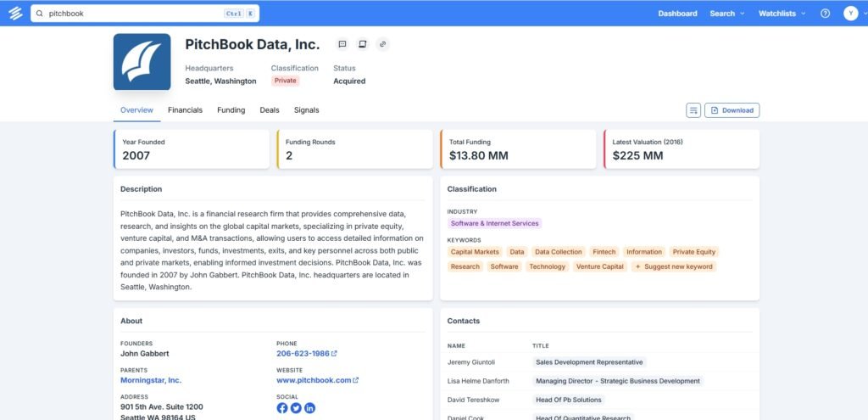Open the Facebook social profile icon
Viewport: 868px width, 420px height.
click(x=282, y=408)
